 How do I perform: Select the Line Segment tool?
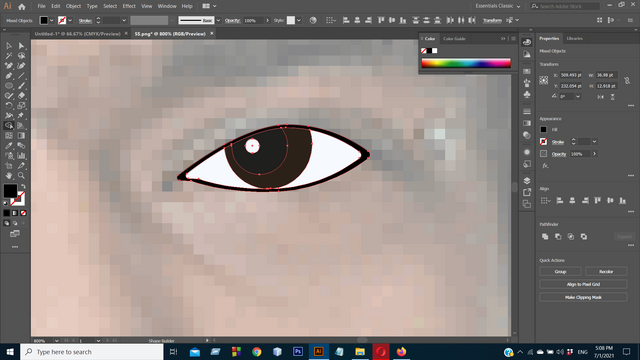[21, 76]
